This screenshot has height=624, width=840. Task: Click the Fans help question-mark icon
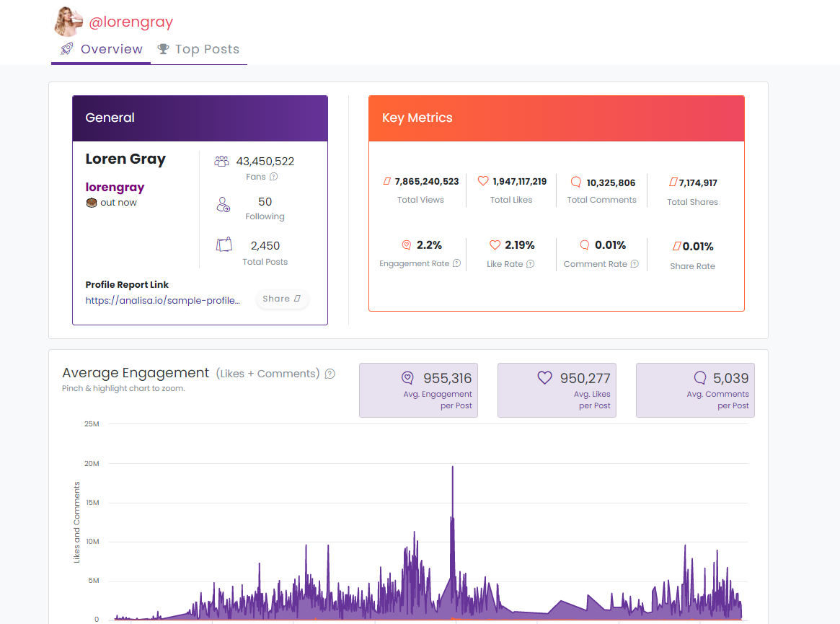point(274,177)
